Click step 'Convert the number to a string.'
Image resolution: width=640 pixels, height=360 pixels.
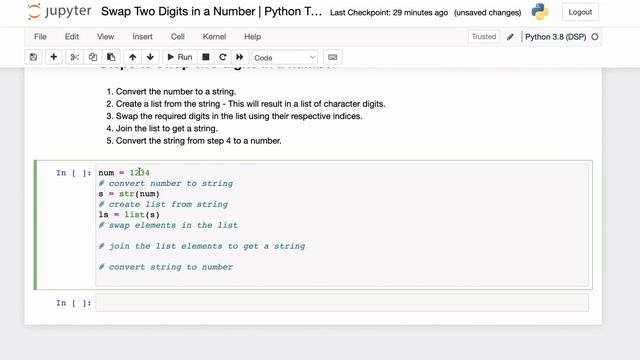(176, 91)
